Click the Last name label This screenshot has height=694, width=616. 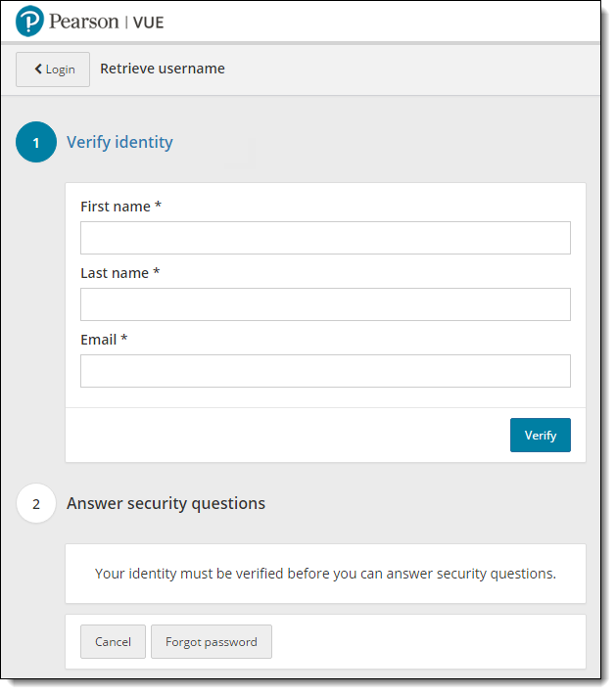120,275
